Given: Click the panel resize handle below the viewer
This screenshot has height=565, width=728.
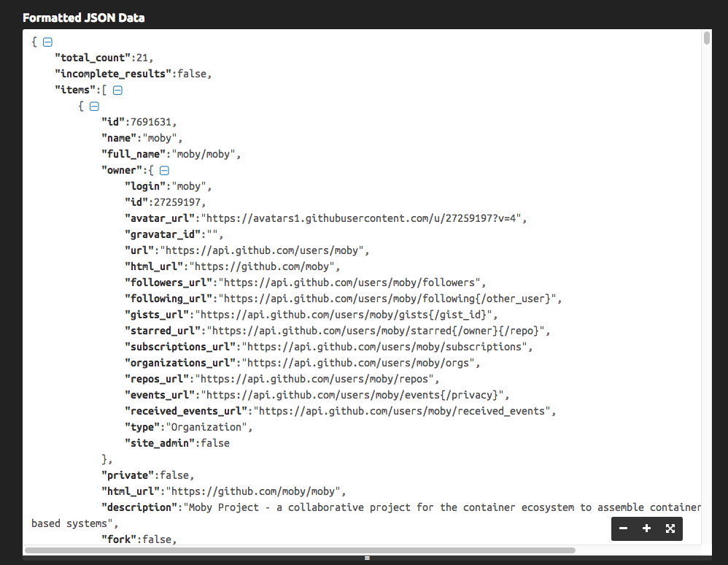Looking at the screenshot, I should (x=367, y=558).
